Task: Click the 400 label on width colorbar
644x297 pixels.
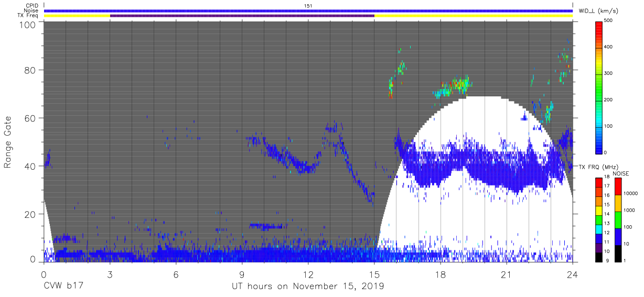Action: (609, 47)
